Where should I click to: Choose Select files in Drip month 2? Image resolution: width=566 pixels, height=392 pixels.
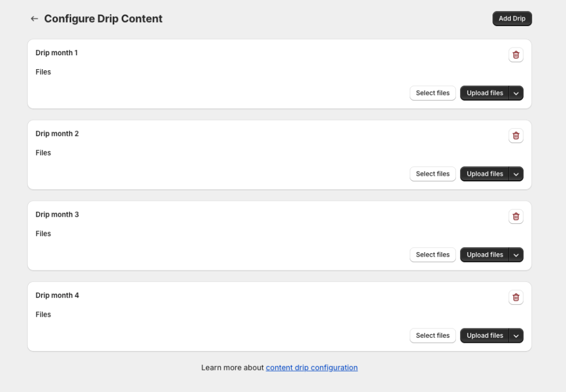(x=433, y=174)
